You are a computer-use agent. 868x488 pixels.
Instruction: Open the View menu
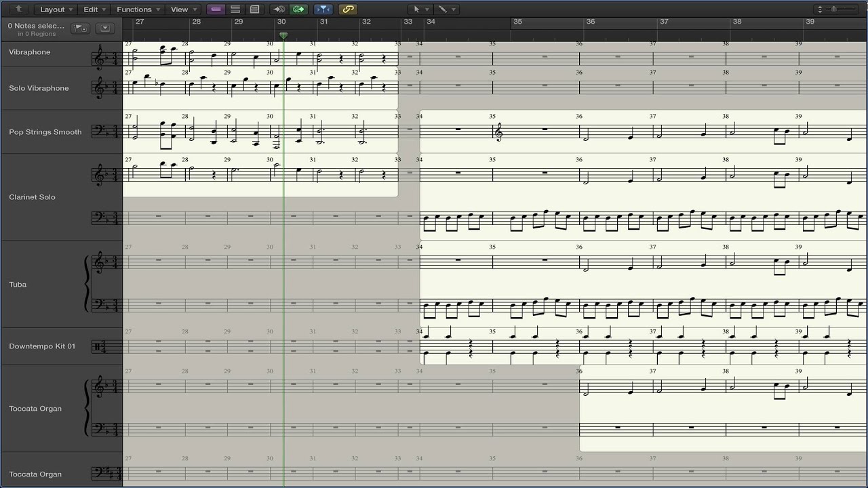point(184,9)
